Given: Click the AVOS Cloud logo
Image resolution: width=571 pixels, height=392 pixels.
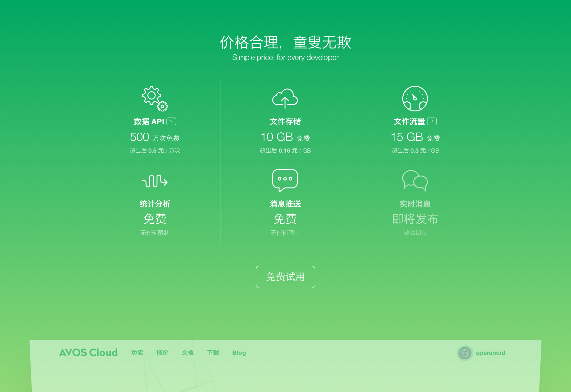Looking at the screenshot, I should coord(89,353).
